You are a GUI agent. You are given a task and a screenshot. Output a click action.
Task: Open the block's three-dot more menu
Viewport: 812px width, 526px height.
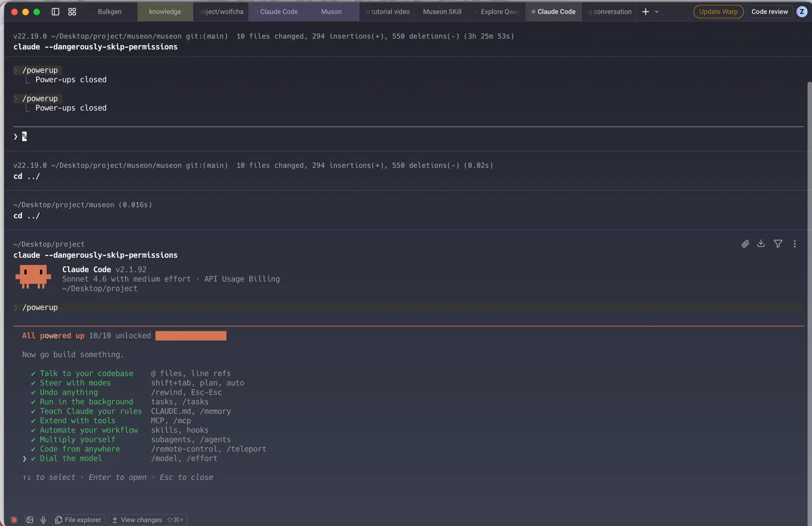click(x=795, y=244)
